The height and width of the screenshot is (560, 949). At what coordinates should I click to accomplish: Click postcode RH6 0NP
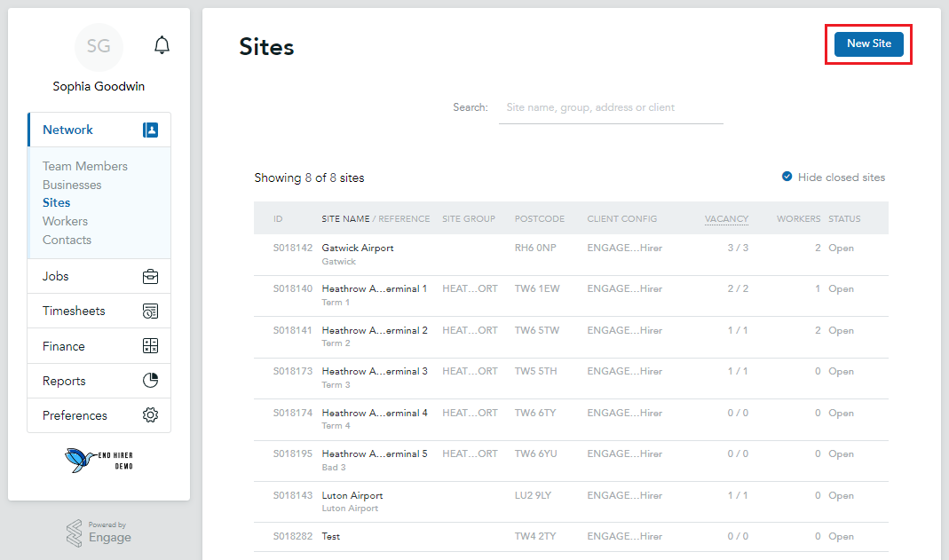tap(535, 248)
